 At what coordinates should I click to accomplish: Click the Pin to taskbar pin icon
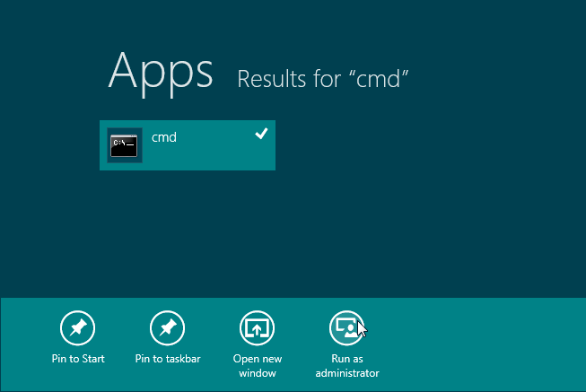click(x=168, y=328)
